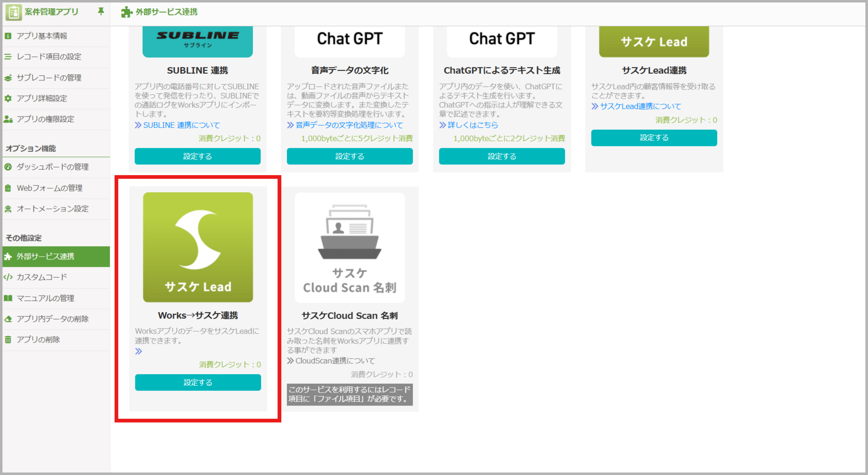Click the robot icon beside オートメーション設定
The width and height of the screenshot is (868, 475).
(8, 209)
